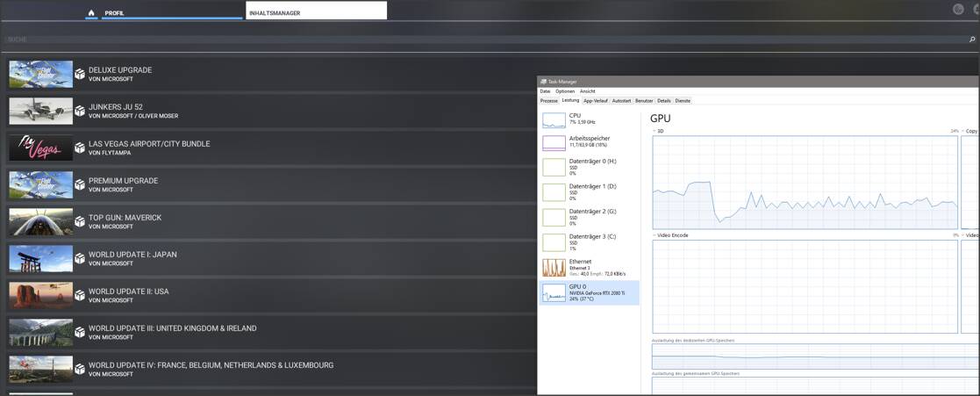Viewport: 980px width, 396px height.
Task: Select the Leistung tab in Task Manager
Action: pyautogui.click(x=570, y=100)
